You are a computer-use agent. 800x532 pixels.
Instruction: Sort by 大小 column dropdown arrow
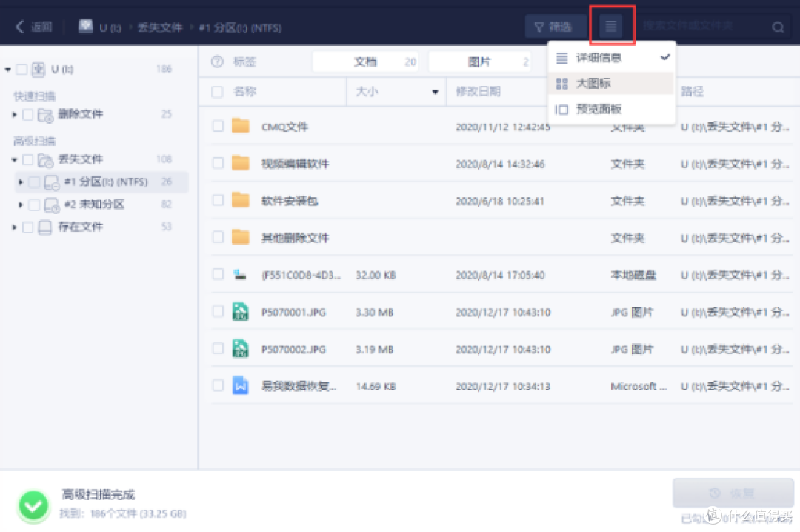tap(436, 92)
